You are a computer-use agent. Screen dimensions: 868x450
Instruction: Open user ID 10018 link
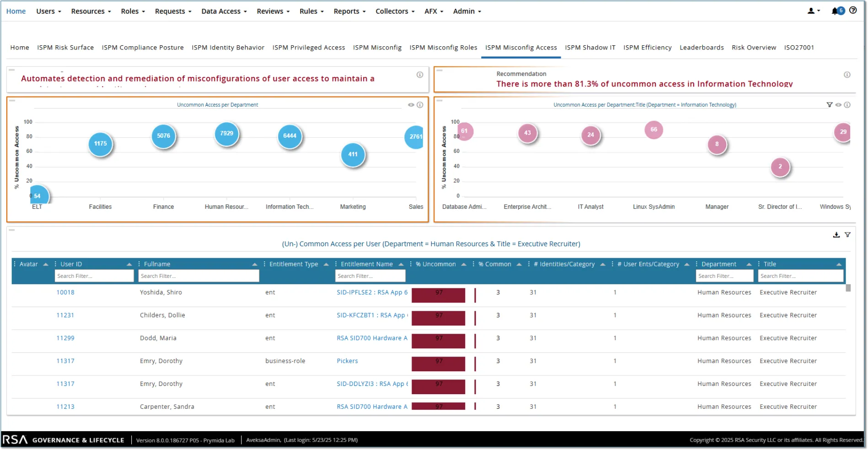pos(65,293)
